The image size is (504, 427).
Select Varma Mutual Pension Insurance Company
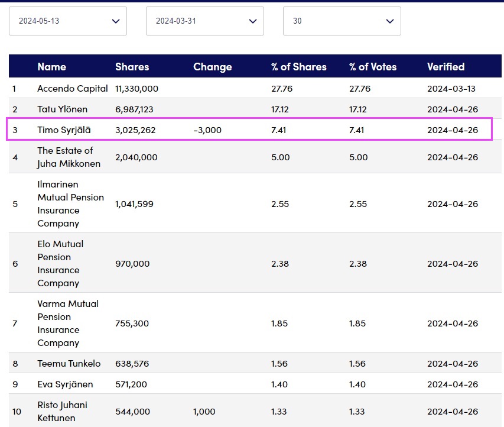tap(67, 324)
